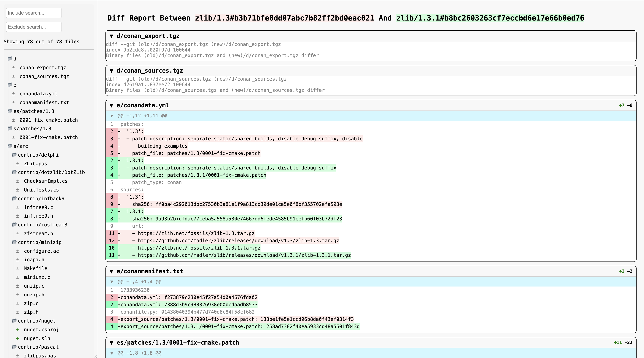This screenshot has width=644, height=358.
Task: Click the folder icon beside "s/src"
Action: [x=10, y=146]
